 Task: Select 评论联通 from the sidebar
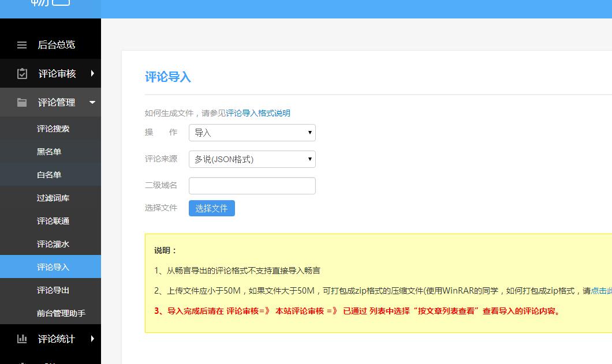54,220
